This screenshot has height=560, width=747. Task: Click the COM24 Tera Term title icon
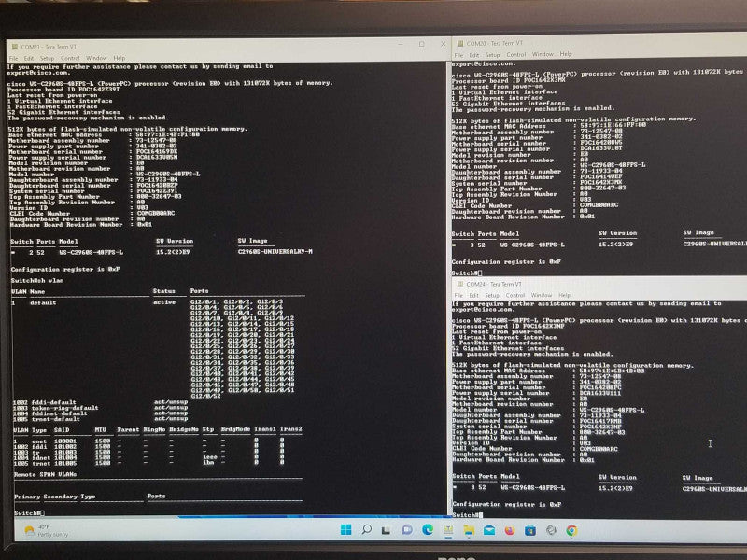[459, 284]
